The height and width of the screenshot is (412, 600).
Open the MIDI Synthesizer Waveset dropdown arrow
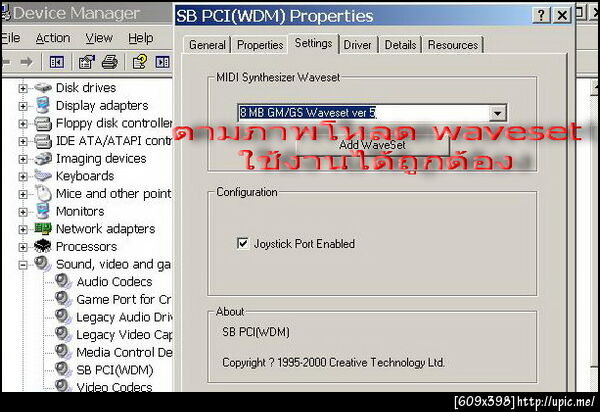497,113
